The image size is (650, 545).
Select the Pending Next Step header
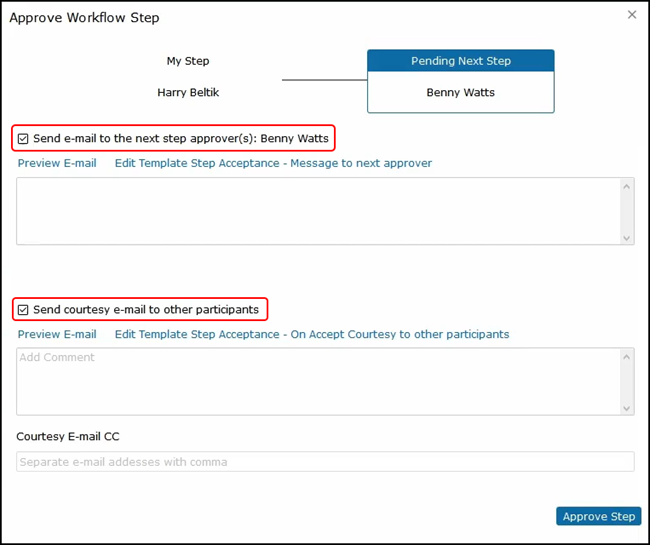pyautogui.click(x=460, y=61)
